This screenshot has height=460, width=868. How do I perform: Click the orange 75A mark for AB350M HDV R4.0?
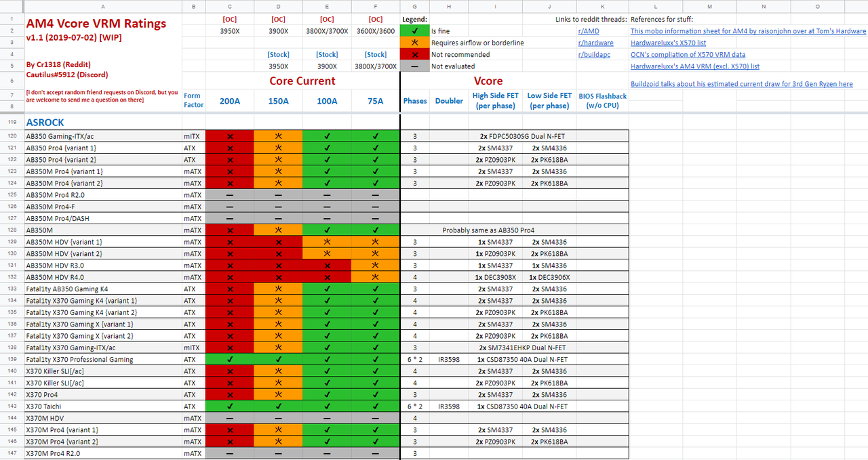(x=376, y=277)
